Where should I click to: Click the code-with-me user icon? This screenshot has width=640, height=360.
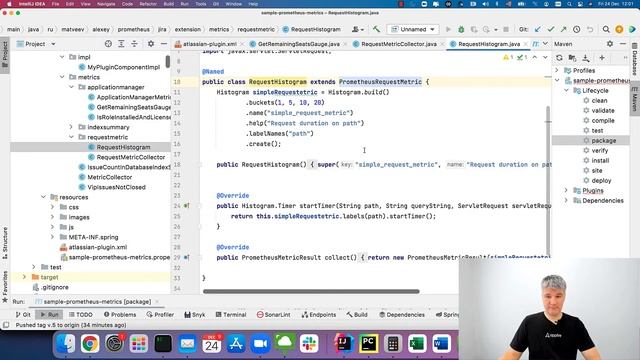[x=358, y=29]
